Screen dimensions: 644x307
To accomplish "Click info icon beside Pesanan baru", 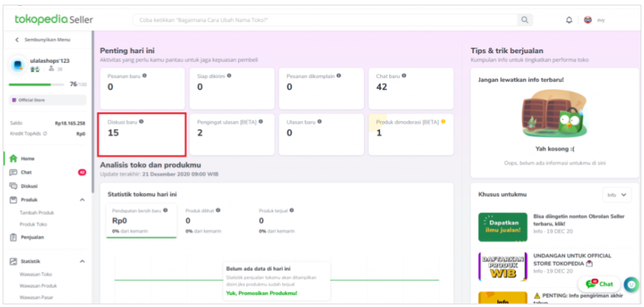I will (x=144, y=76).
